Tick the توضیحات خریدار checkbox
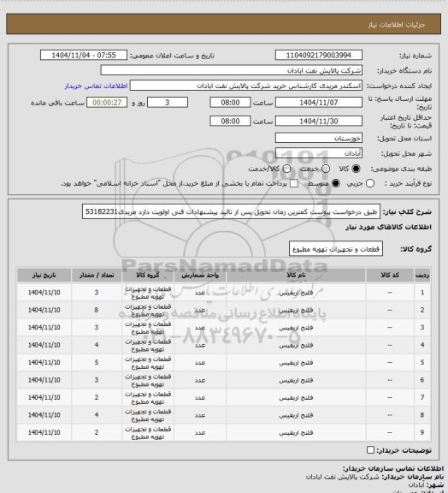 click(x=370, y=450)
